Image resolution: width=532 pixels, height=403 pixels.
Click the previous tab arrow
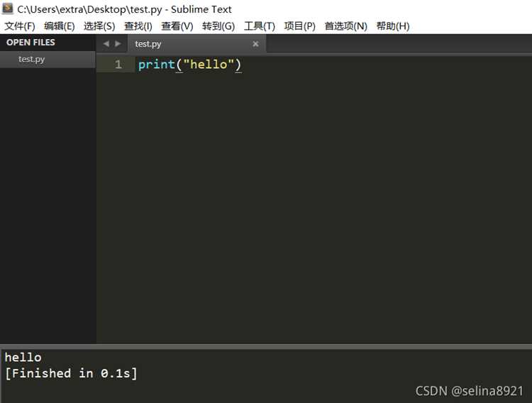click(106, 44)
